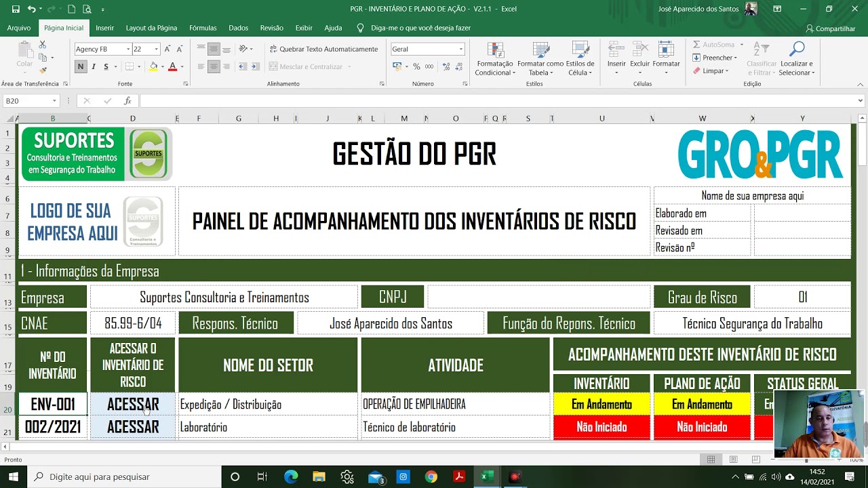Toggle bottom vertical alignment
Image resolution: width=868 pixels, height=488 pixels.
click(x=227, y=49)
